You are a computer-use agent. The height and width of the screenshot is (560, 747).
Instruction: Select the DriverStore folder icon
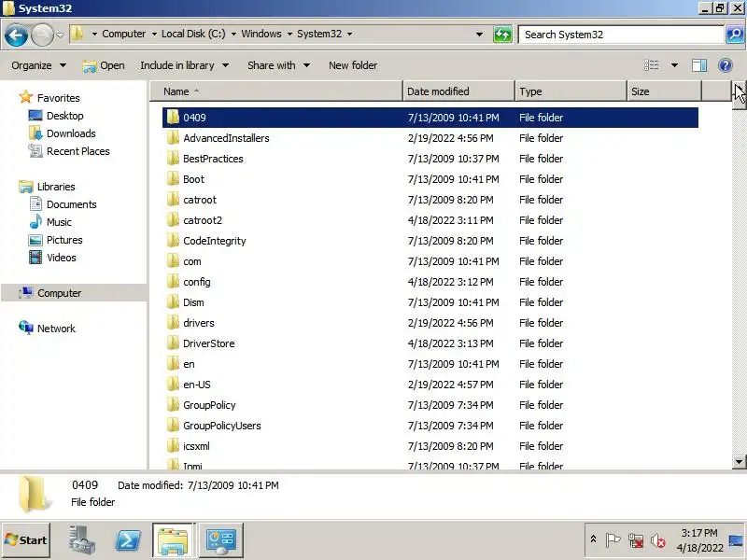pos(173,343)
